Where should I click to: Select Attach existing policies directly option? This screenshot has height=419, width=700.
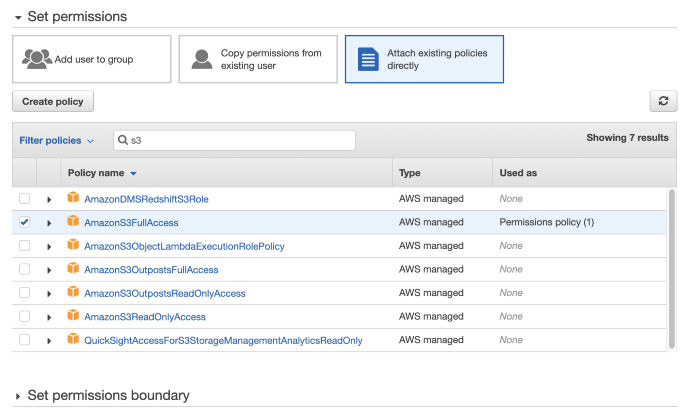424,59
